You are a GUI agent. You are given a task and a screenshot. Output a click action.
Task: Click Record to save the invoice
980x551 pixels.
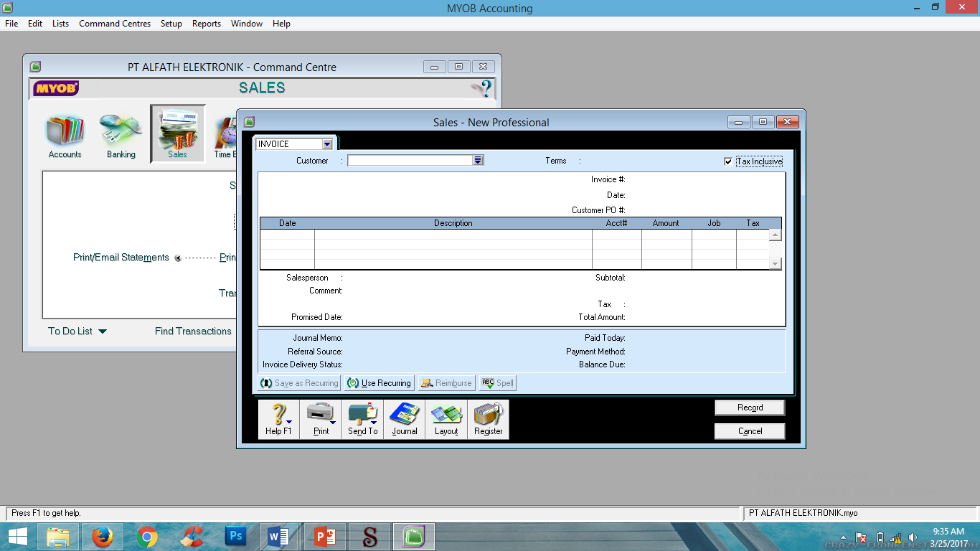point(749,407)
